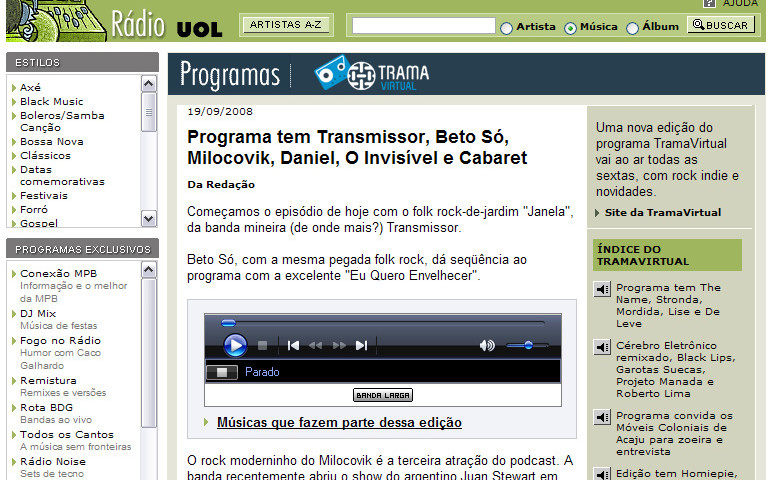Click the player status stop indicator
Screen dimensions: 771x480
click(222, 372)
